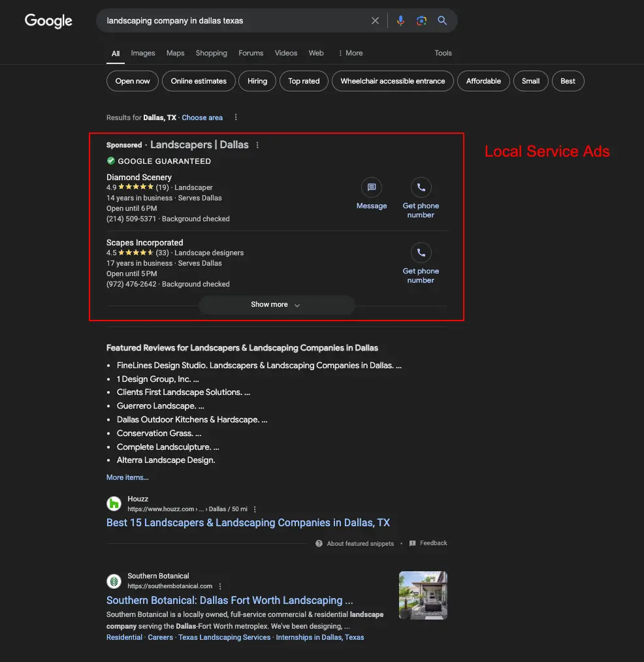The width and height of the screenshot is (644, 662).
Task: Click Get phone number for Diamond Scenery
Action: click(x=421, y=210)
